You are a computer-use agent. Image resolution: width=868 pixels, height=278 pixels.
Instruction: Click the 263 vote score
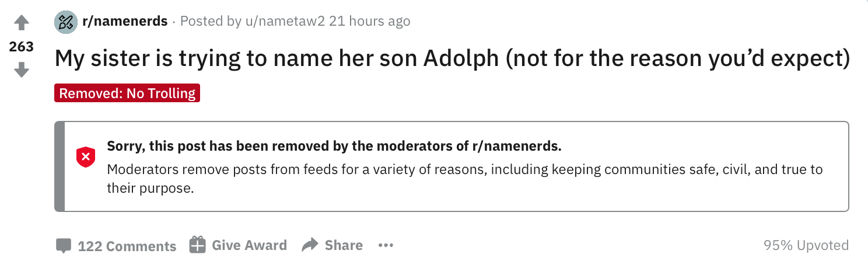click(21, 47)
